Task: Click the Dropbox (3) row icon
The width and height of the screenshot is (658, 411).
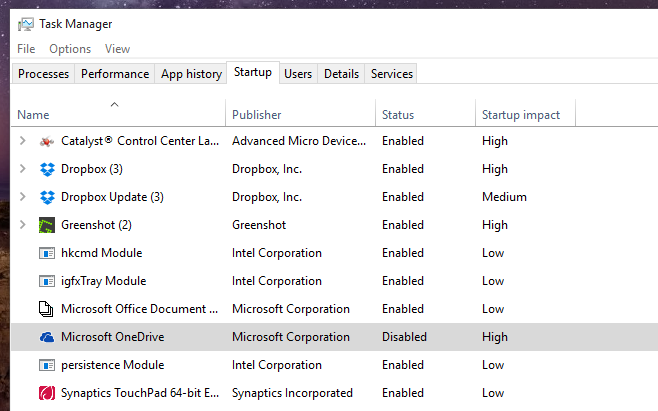Action: [47, 169]
